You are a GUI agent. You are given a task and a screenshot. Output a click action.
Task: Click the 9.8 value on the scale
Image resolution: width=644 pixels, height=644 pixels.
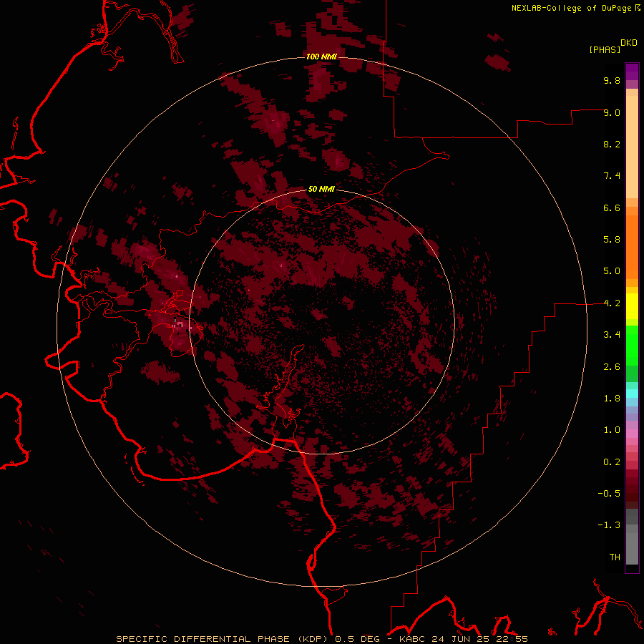612,80
